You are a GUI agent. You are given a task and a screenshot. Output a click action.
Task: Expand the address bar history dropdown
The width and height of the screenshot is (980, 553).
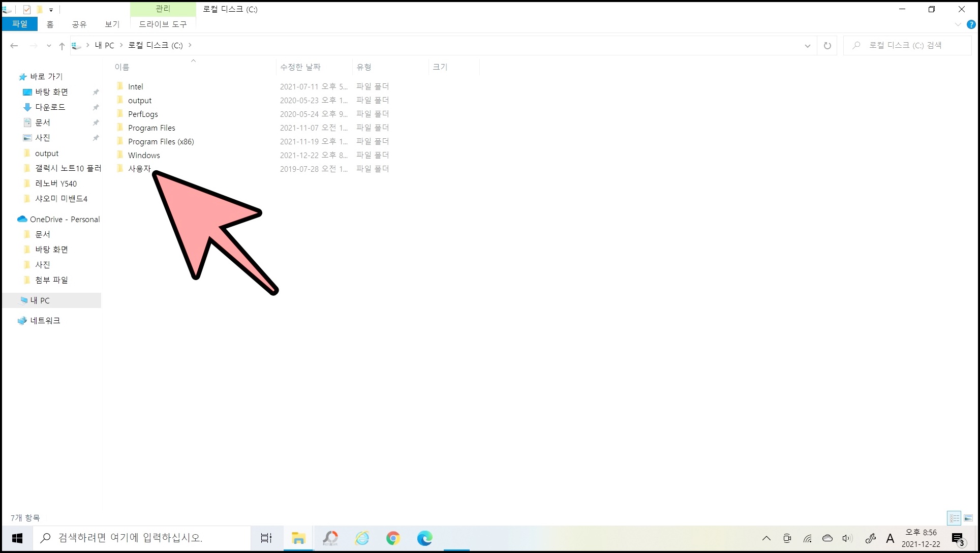pyautogui.click(x=807, y=46)
